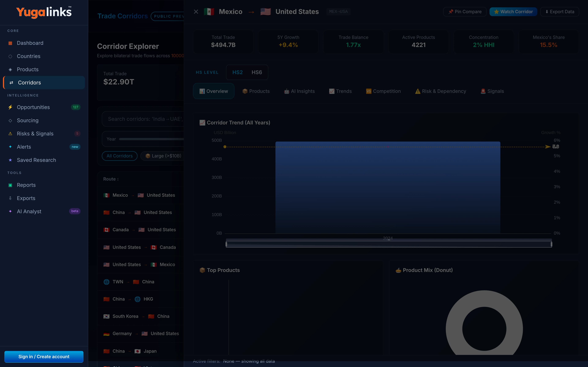This screenshot has width=588, height=367.
Task: Toggle the All Corridors filter chip
Action: coord(120,156)
